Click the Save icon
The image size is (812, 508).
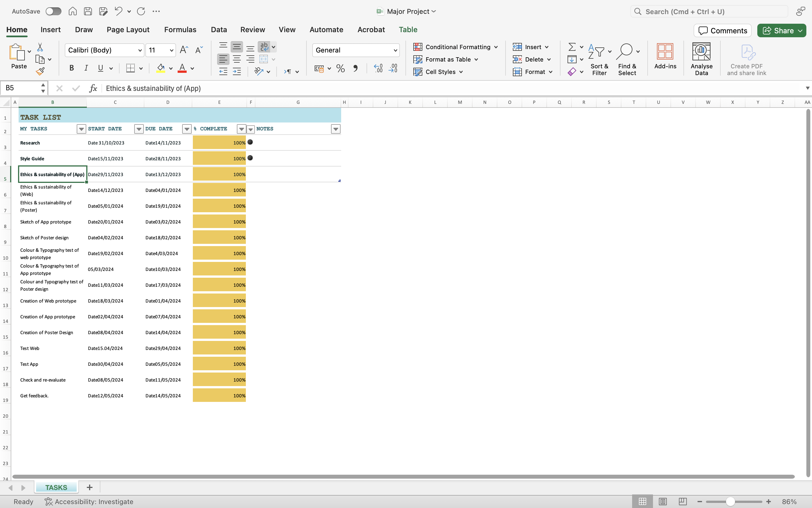click(x=88, y=11)
